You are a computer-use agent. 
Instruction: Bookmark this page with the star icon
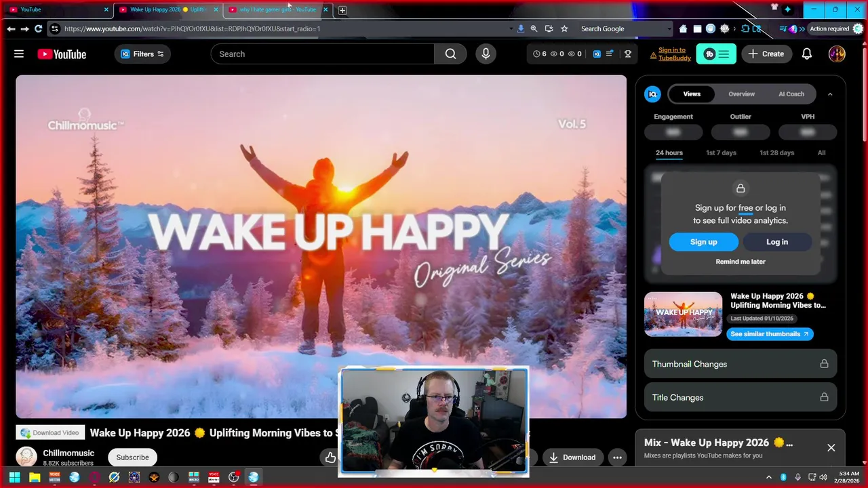click(564, 28)
